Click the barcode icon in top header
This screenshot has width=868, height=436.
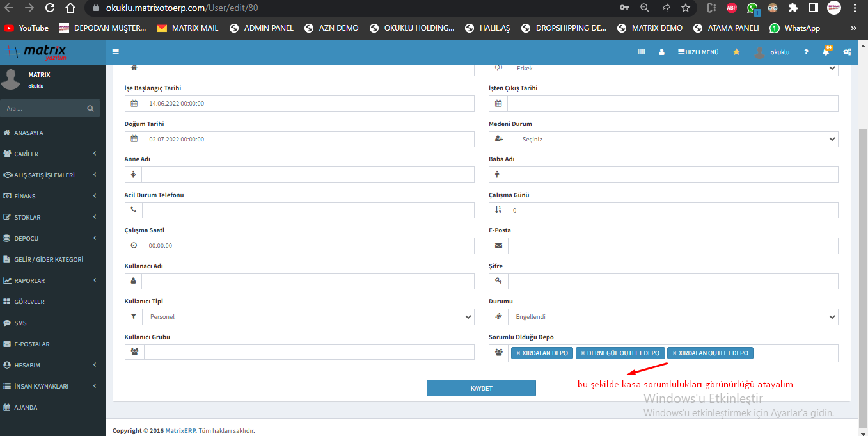click(642, 52)
